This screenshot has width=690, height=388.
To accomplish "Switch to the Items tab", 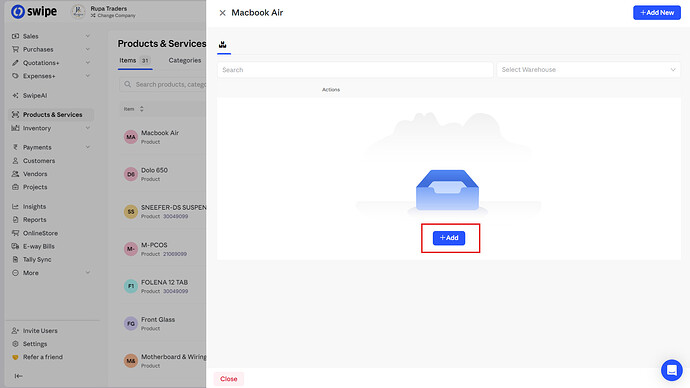I will click(135, 60).
